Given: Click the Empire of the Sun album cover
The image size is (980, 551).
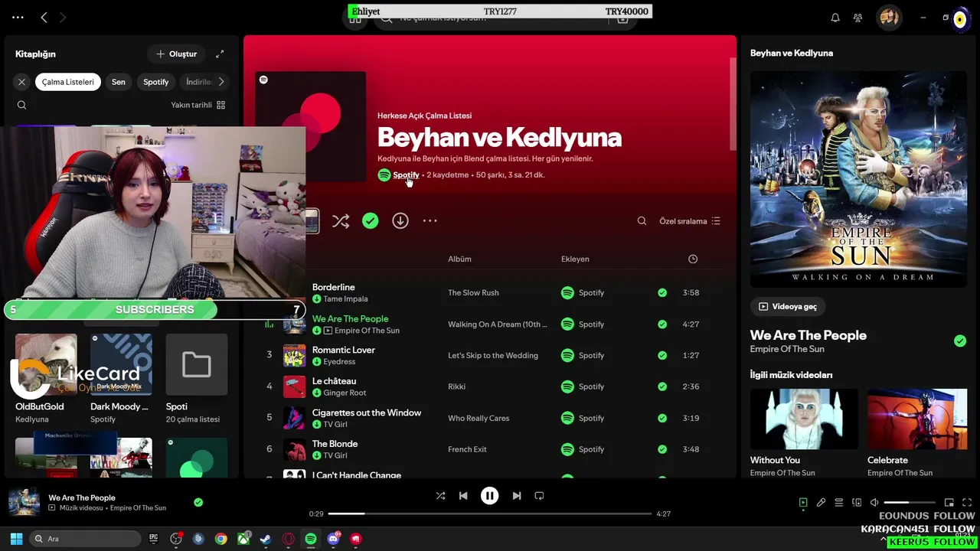Looking at the screenshot, I should point(858,180).
